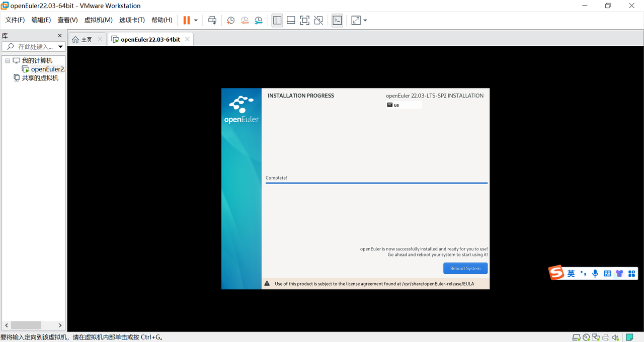Screen dimensions: 644x342
Task: Take a snapshot with the clock-plus icon
Action: [x=230, y=20]
